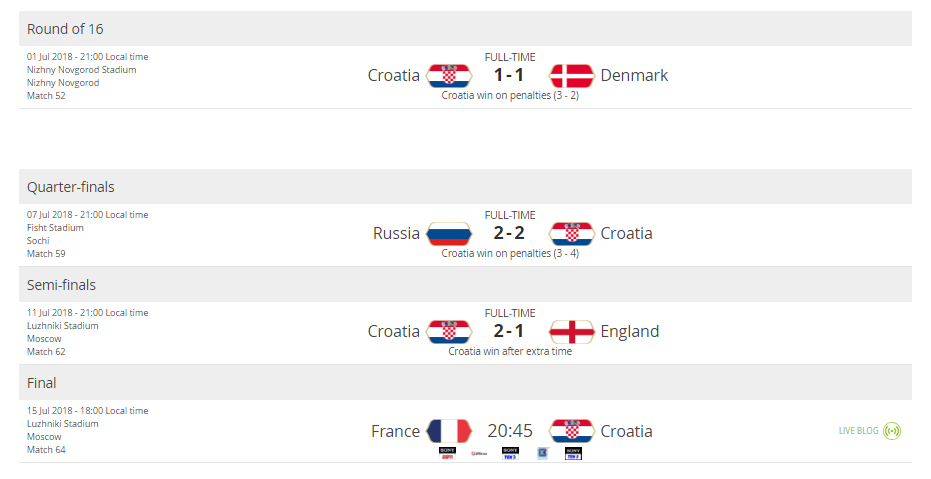The height and width of the screenshot is (479, 931).
Task: Select the England team name
Action: (x=629, y=331)
